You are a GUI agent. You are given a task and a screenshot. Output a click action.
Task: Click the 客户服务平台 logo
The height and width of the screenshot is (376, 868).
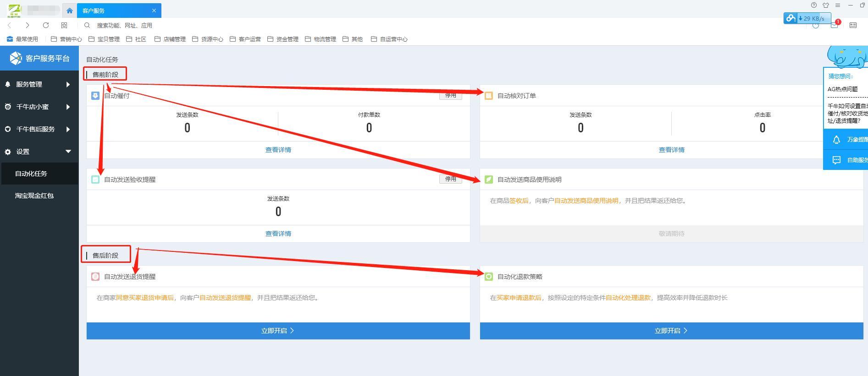[39, 58]
